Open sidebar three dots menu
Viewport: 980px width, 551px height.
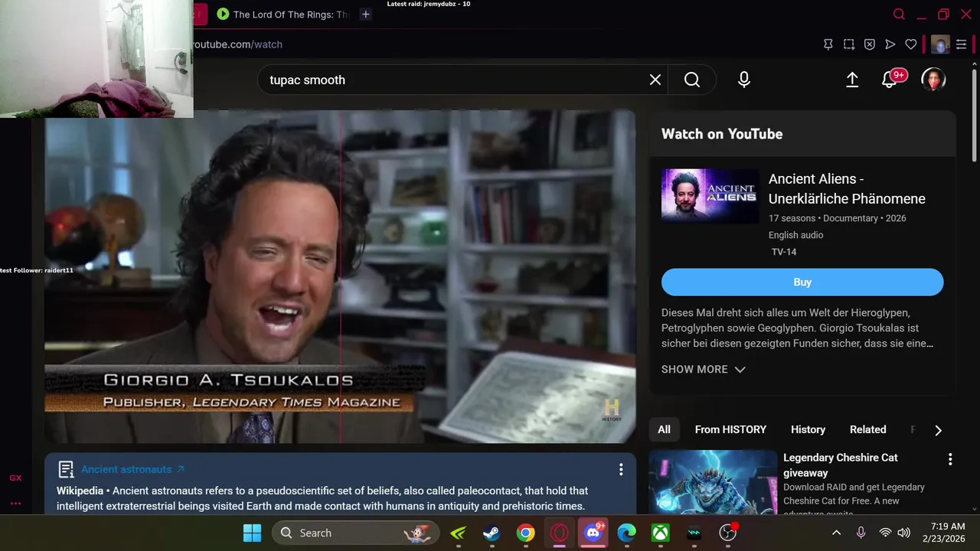click(15, 503)
